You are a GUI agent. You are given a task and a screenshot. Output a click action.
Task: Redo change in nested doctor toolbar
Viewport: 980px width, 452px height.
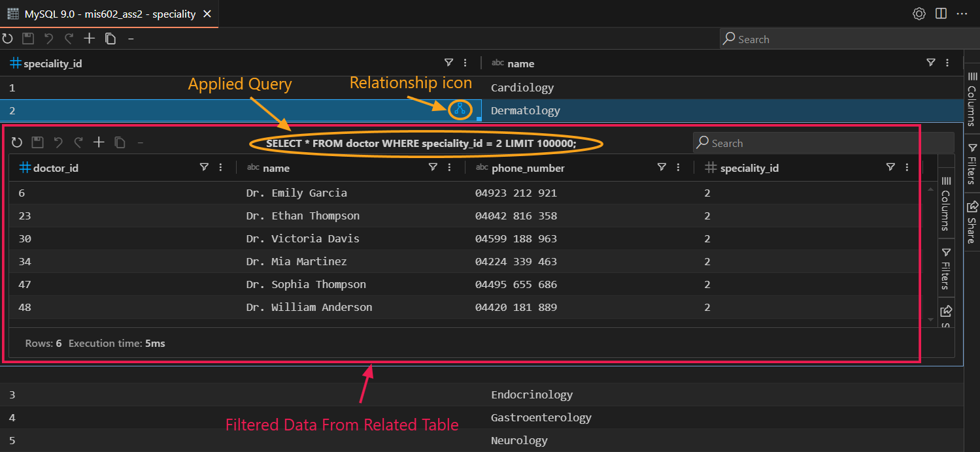[78, 142]
